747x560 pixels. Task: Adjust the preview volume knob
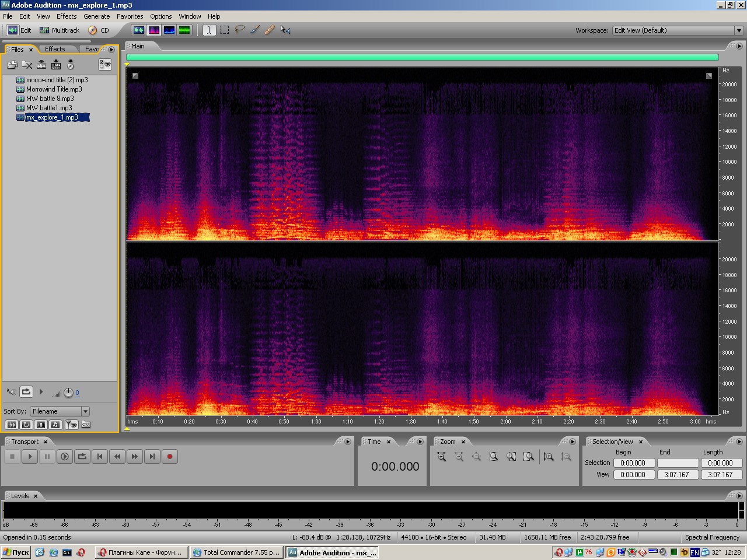point(68,393)
